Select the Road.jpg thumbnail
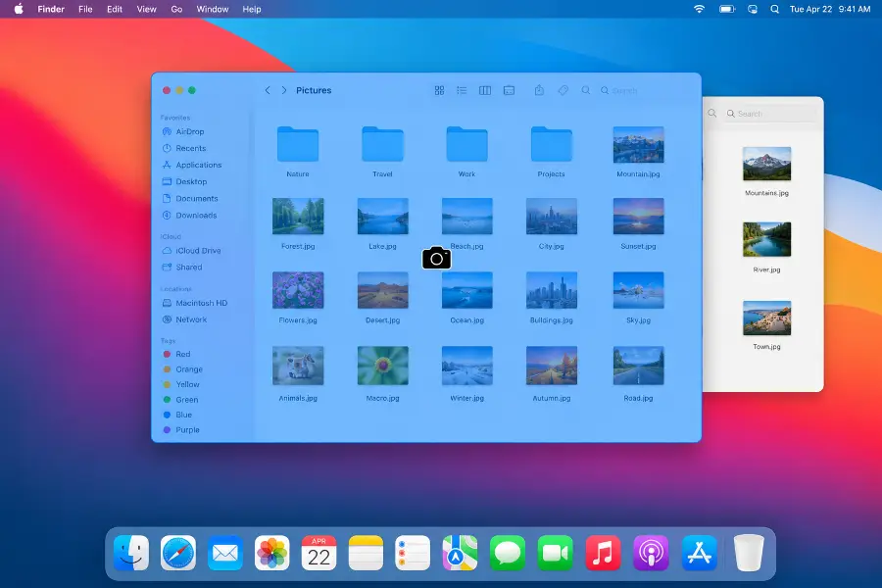Viewport: 882px width, 588px height. pyautogui.click(x=638, y=366)
